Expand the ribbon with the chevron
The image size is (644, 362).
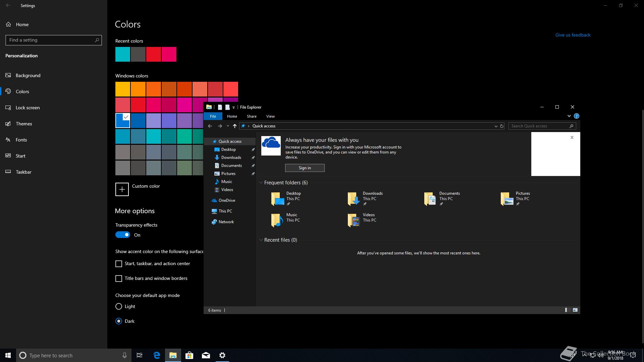[x=569, y=116]
